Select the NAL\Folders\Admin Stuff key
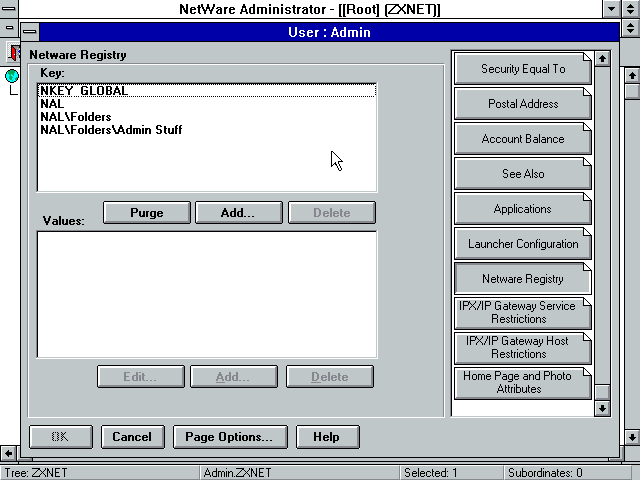640x480 pixels. (207, 130)
